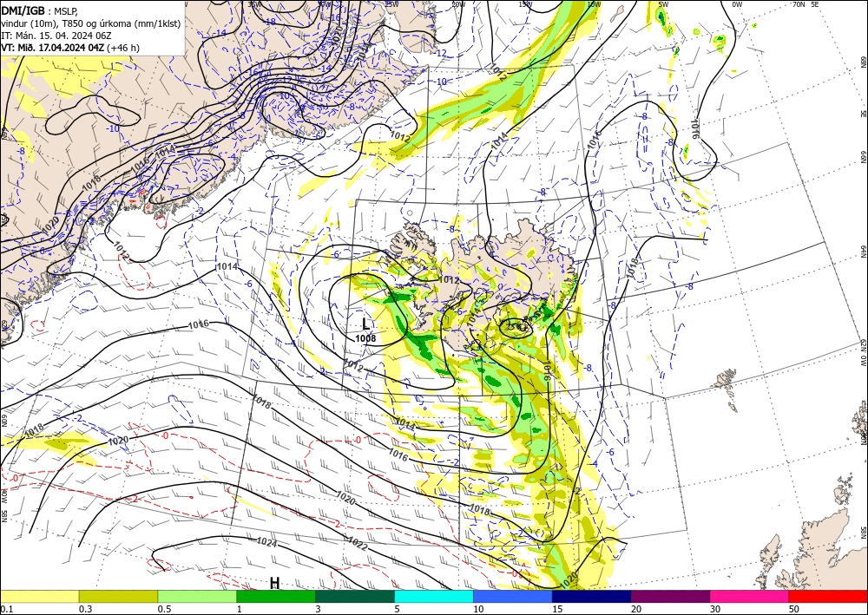Image resolution: width=868 pixels, height=615 pixels.
Task: Select the light green 0.5–1 legend band
Action: coord(197,596)
